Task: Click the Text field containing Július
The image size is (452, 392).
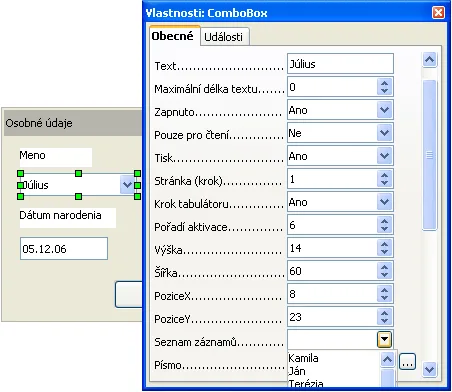Action: [340, 64]
